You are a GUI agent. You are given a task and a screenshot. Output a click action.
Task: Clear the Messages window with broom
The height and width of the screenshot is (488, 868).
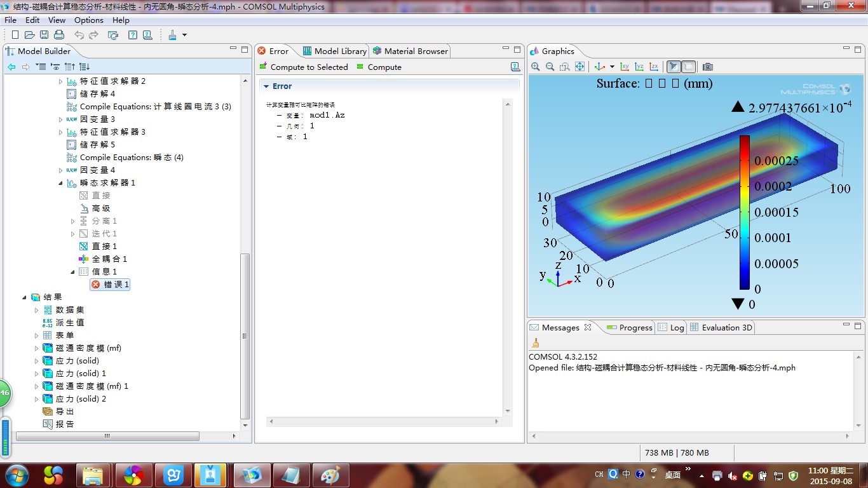[x=535, y=343]
